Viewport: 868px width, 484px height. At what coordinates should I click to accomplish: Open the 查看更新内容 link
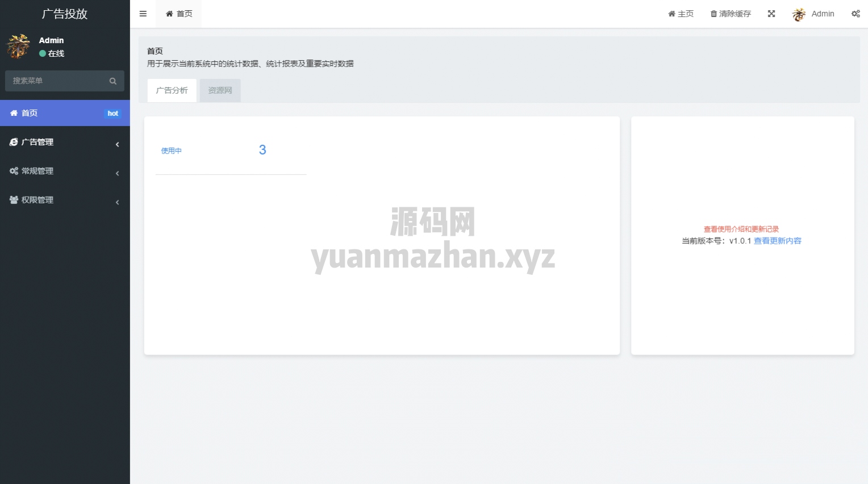click(x=777, y=241)
